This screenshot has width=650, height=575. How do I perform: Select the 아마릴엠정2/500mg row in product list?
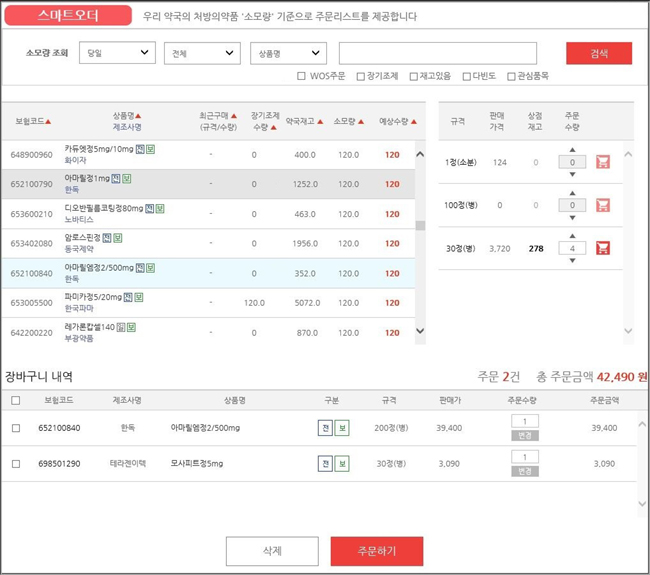tap(208, 273)
